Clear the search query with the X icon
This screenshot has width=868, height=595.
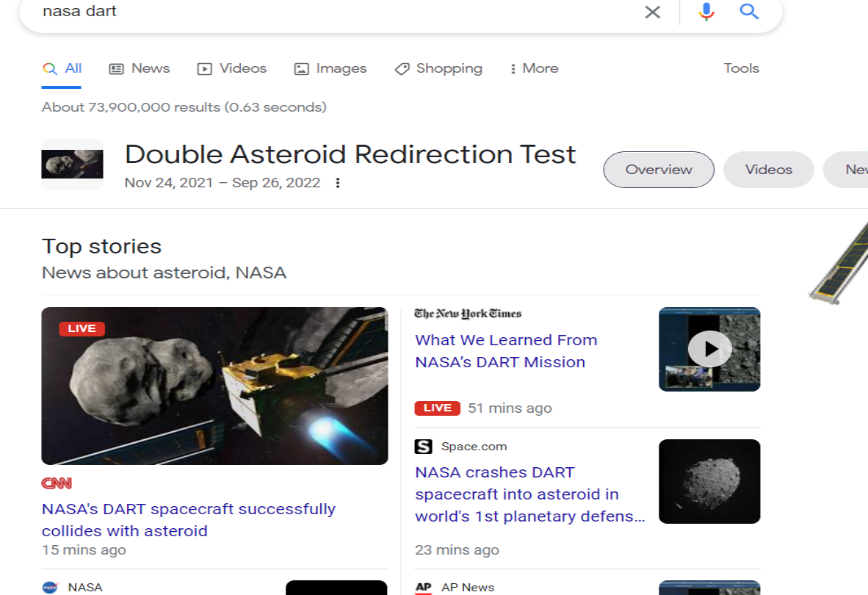tap(652, 12)
